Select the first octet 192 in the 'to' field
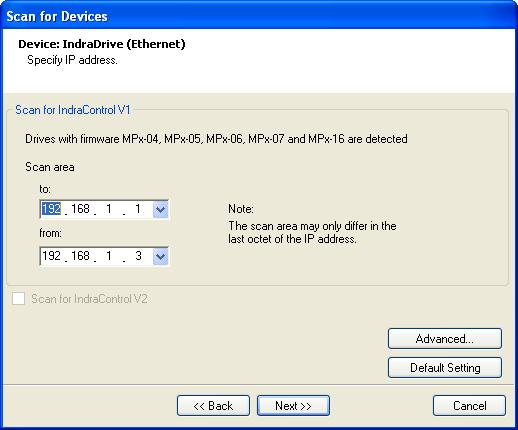The height and width of the screenshot is (430, 518). [51, 209]
